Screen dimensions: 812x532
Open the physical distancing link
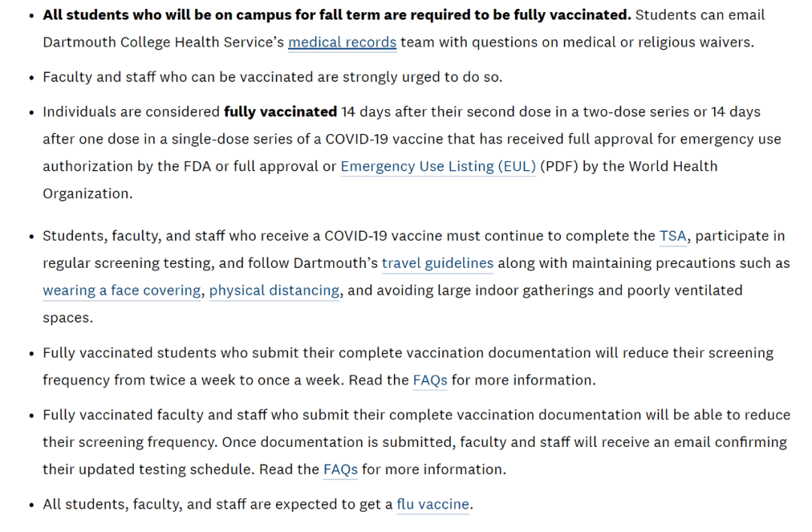274,290
